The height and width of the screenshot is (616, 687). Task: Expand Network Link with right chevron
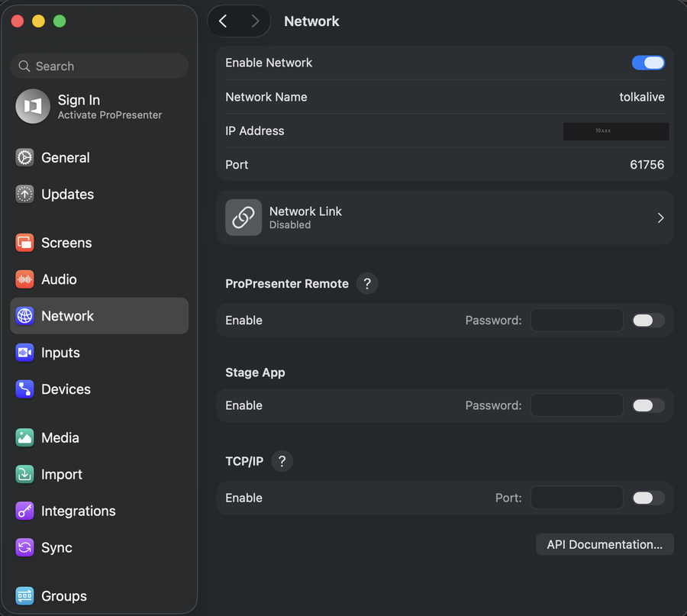pos(661,218)
